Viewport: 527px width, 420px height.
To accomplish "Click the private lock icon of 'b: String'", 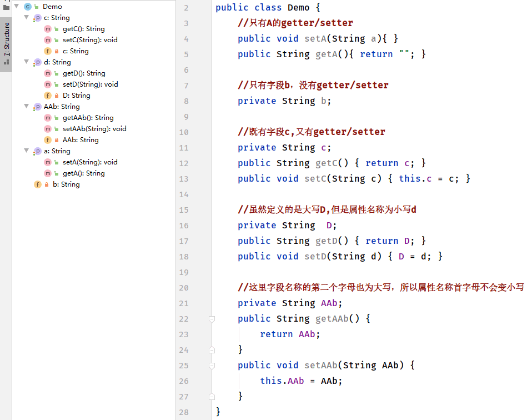I will tap(47, 184).
